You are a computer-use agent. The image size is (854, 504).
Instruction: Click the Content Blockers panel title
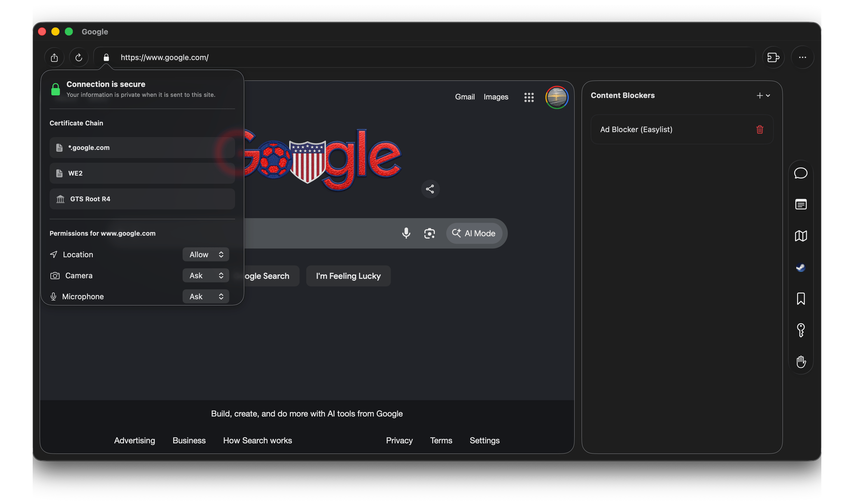tap(622, 95)
